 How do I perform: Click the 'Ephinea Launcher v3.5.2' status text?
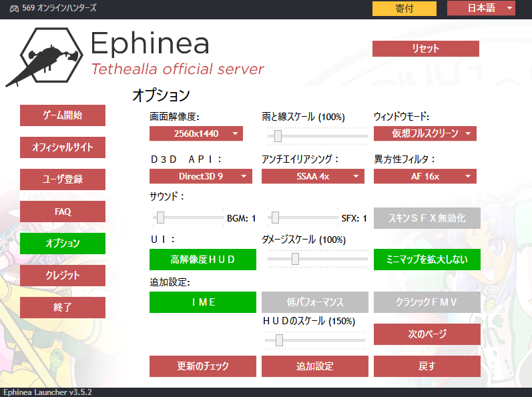click(x=47, y=392)
